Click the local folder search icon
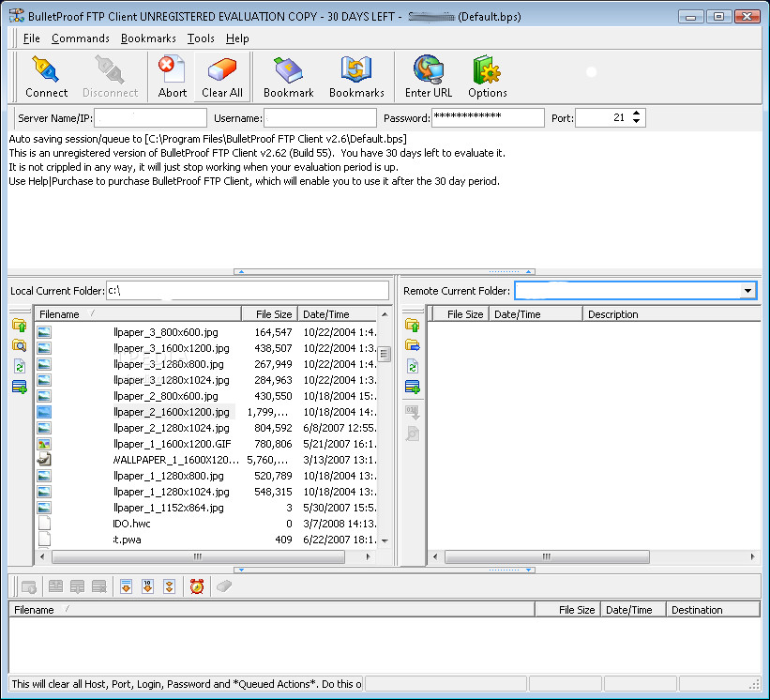This screenshot has width=770, height=700. tap(19, 346)
